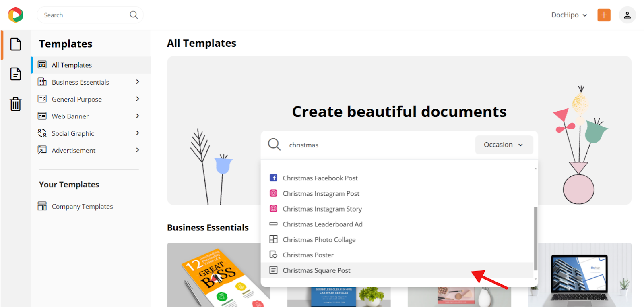Select Social Graphic in the sidebar
The image size is (644, 307).
(91, 133)
